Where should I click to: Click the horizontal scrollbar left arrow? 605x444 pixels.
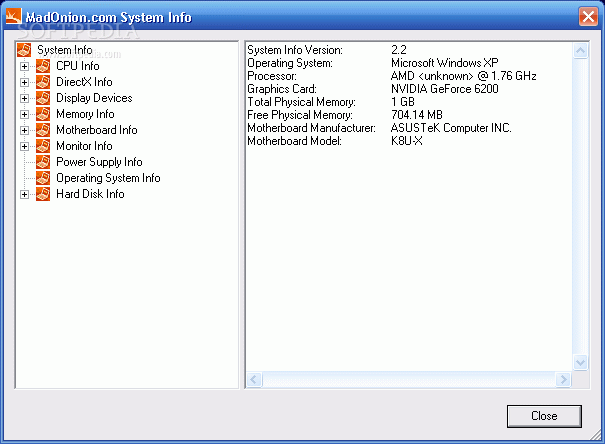click(x=254, y=380)
